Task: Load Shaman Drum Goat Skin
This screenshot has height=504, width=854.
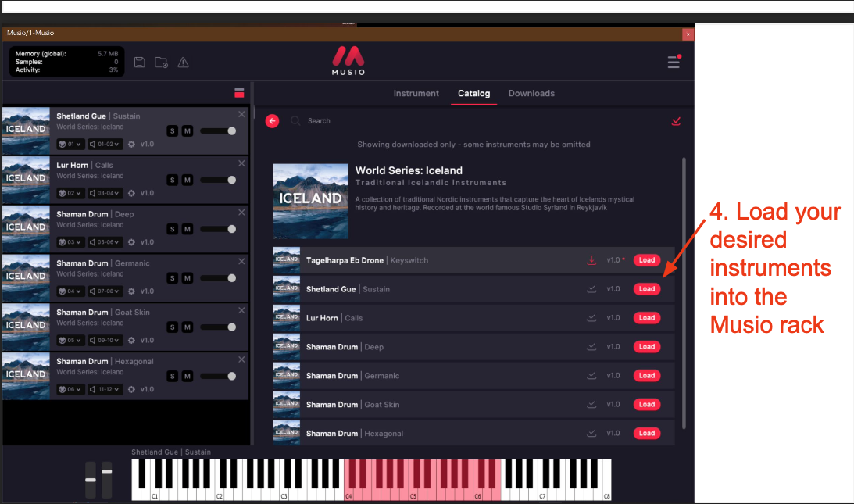Action: coord(647,404)
